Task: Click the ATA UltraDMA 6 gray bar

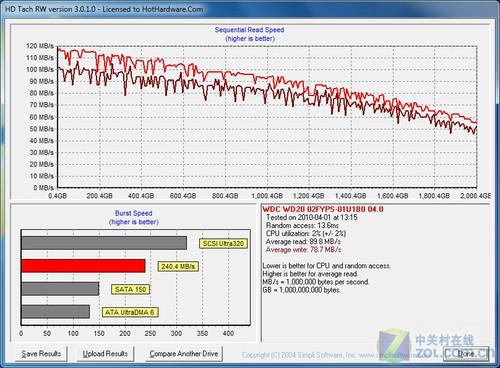Action: 56,312
